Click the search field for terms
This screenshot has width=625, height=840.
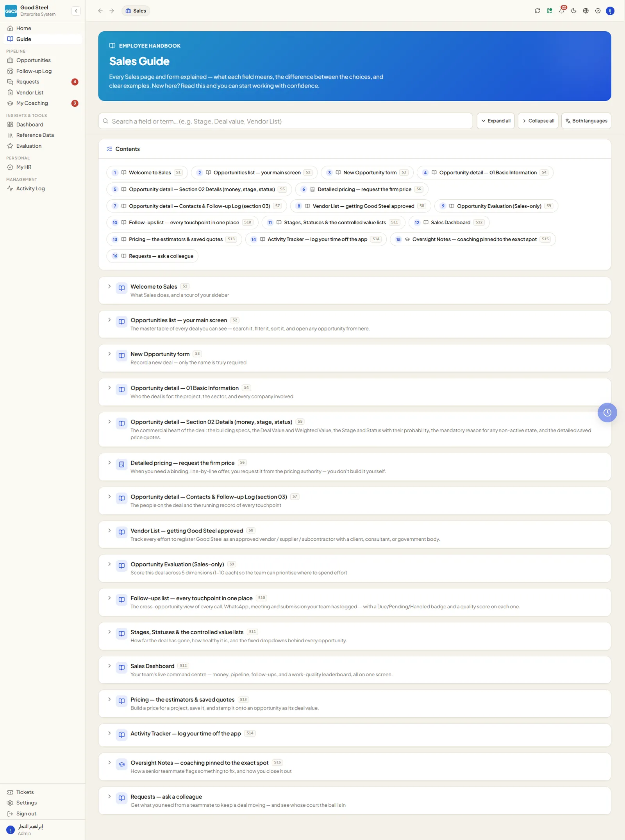286,121
